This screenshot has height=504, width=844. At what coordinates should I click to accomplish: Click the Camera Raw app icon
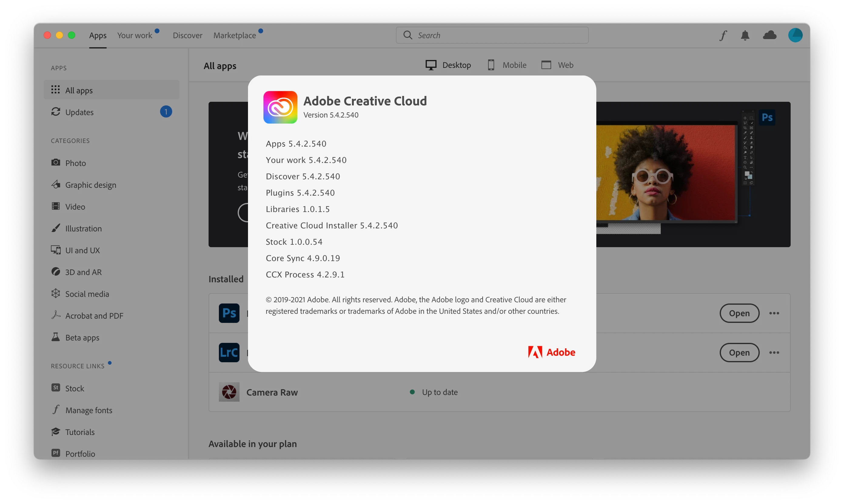click(x=229, y=392)
